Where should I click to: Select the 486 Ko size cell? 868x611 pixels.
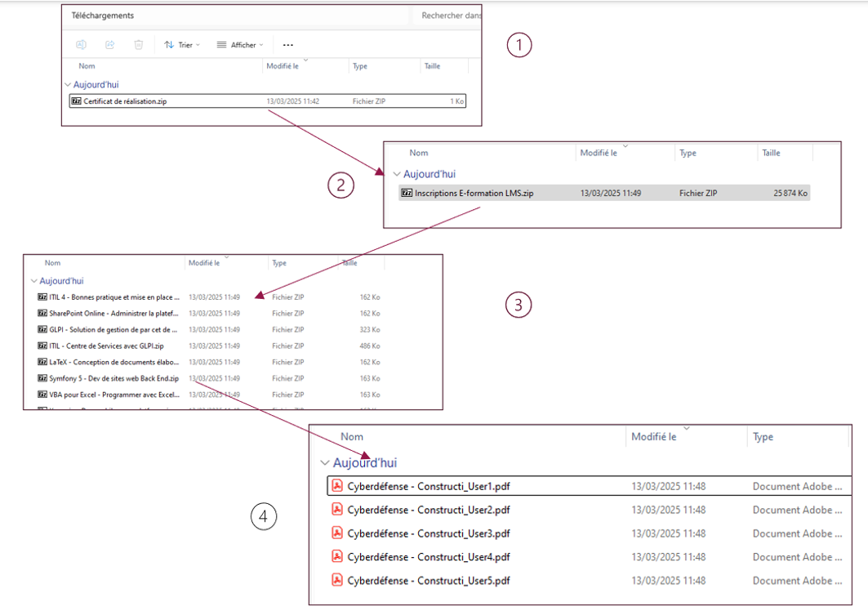(370, 346)
